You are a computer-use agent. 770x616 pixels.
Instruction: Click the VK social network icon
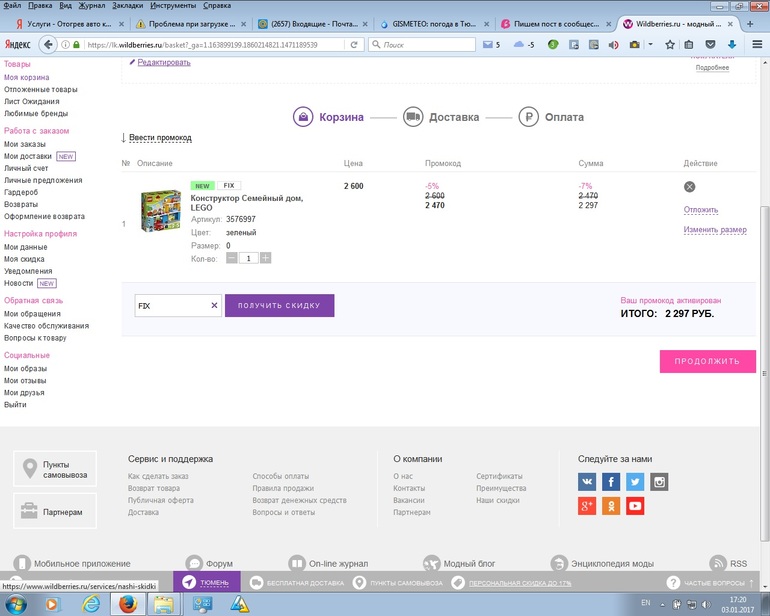[x=587, y=482]
